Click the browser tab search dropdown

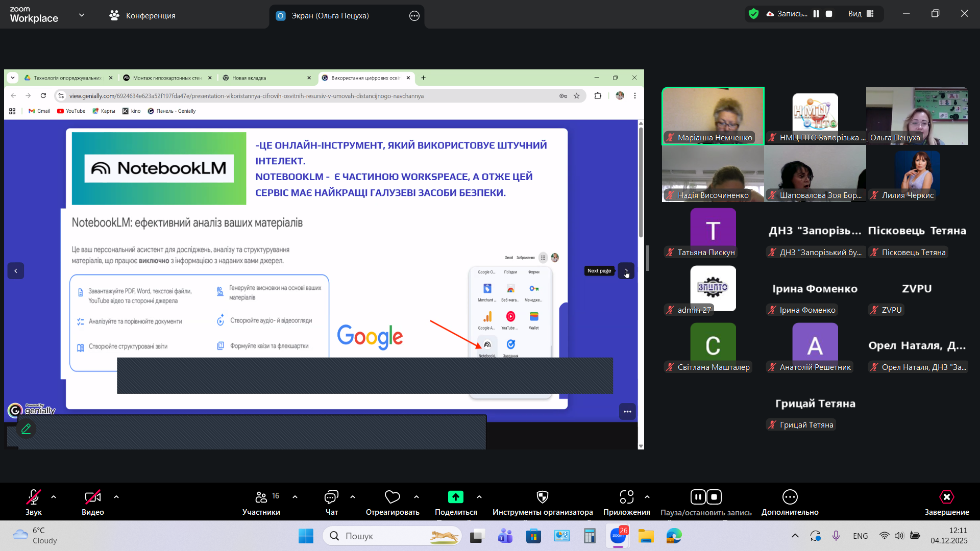click(13, 78)
